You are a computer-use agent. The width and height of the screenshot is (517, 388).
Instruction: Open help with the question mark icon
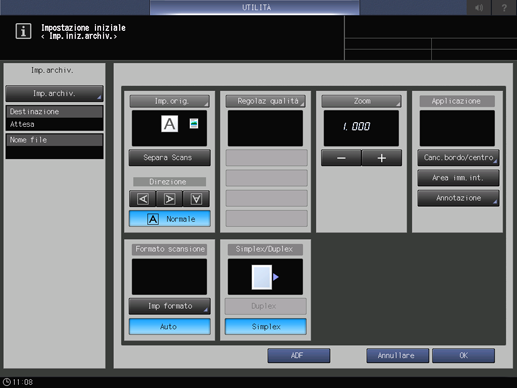[x=504, y=7]
